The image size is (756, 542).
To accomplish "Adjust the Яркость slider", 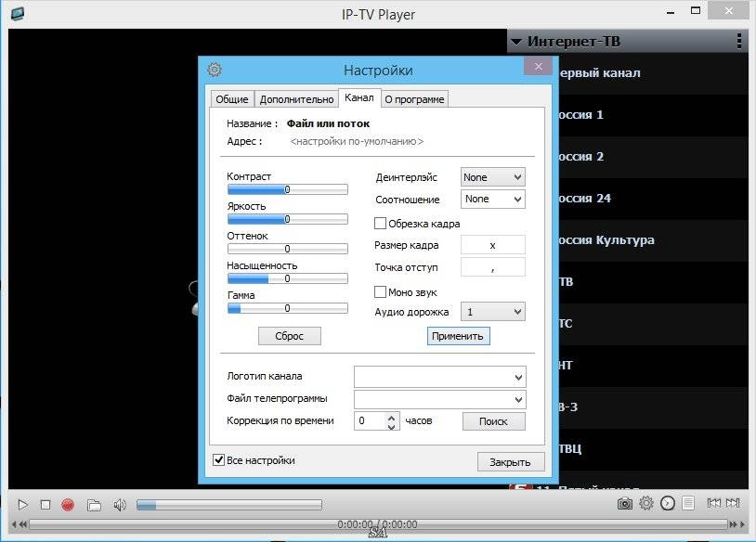I will tap(287, 219).
